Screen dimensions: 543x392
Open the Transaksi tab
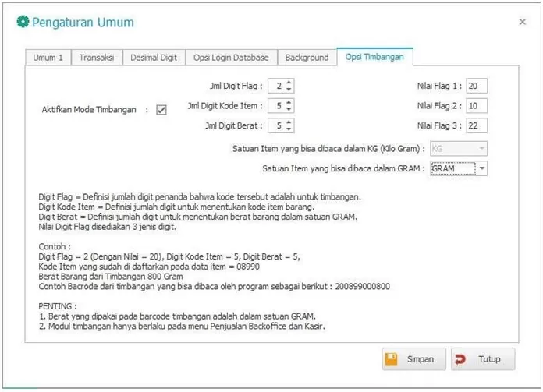click(98, 58)
